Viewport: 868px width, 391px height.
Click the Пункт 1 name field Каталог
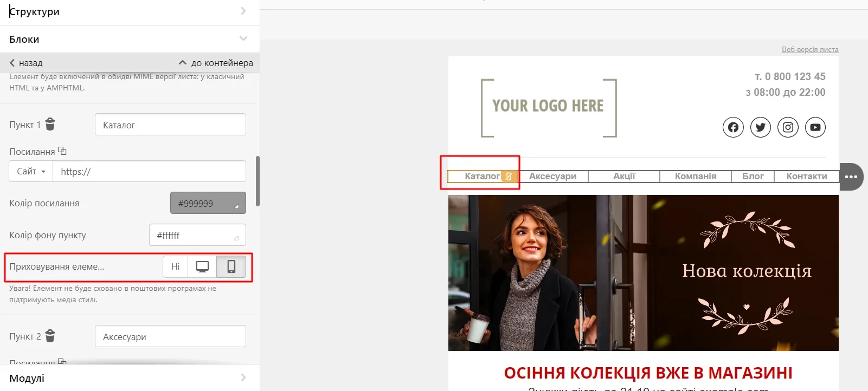coord(170,125)
